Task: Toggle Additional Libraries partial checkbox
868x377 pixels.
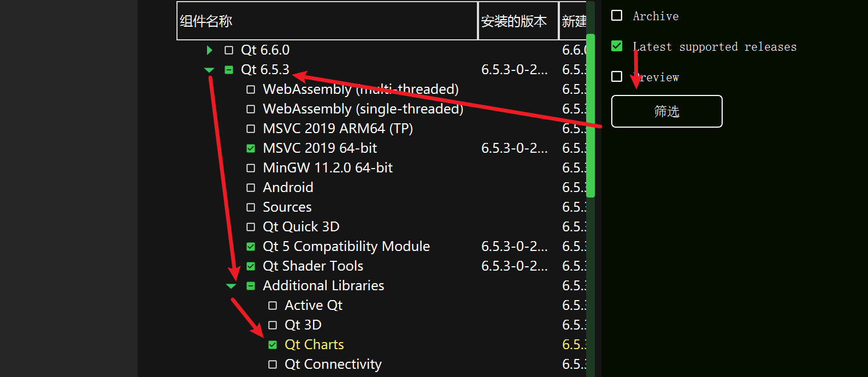Action: tap(251, 286)
